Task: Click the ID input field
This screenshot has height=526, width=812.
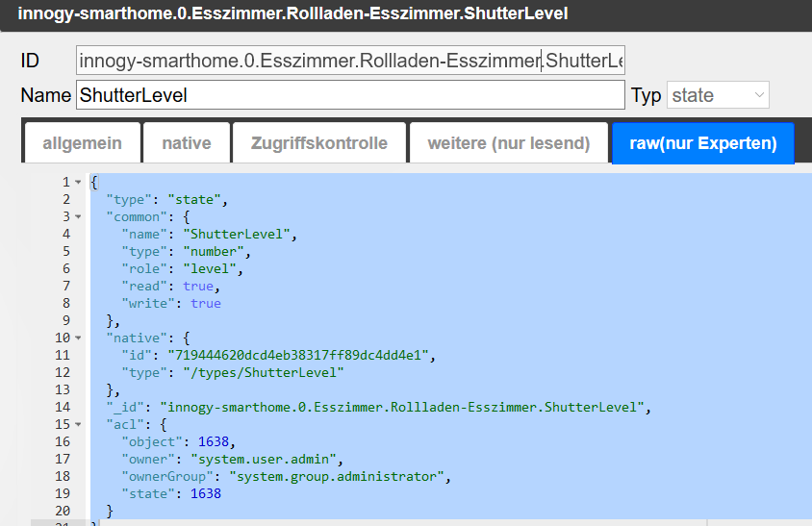Action: click(x=350, y=61)
